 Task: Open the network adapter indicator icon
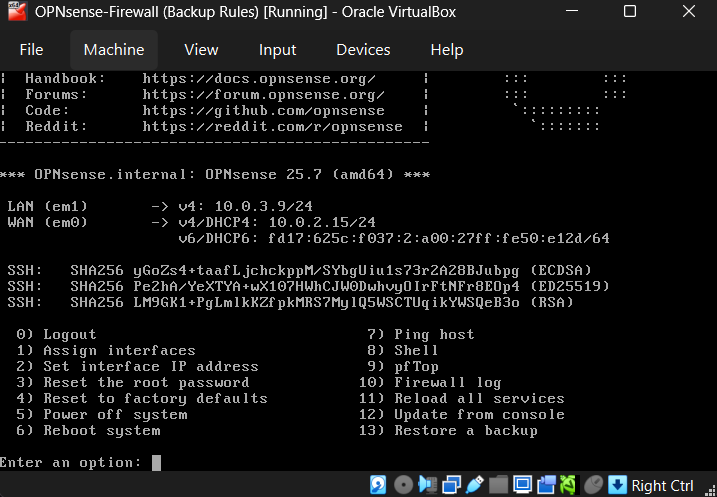tap(451, 486)
